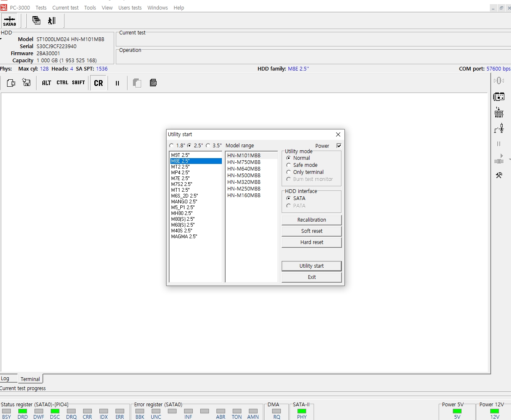Toggle the CR terminal button
This screenshot has height=420, width=511.
tap(98, 83)
